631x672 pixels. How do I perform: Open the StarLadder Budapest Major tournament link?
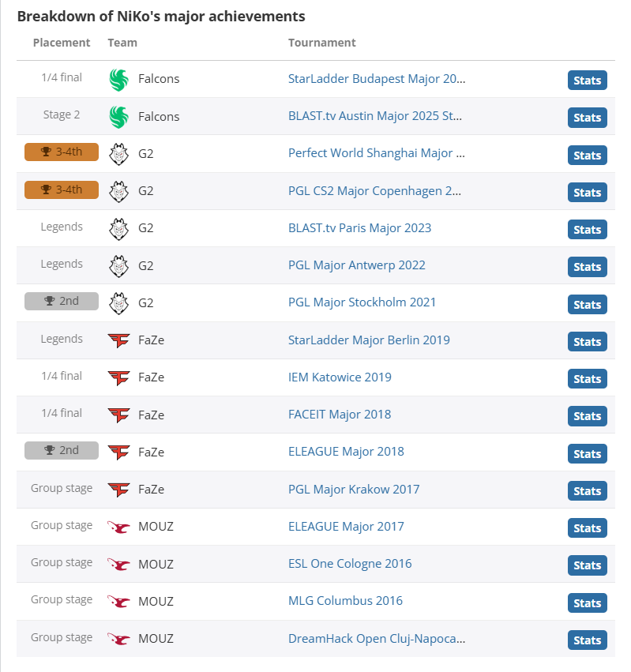pyautogui.click(x=377, y=79)
